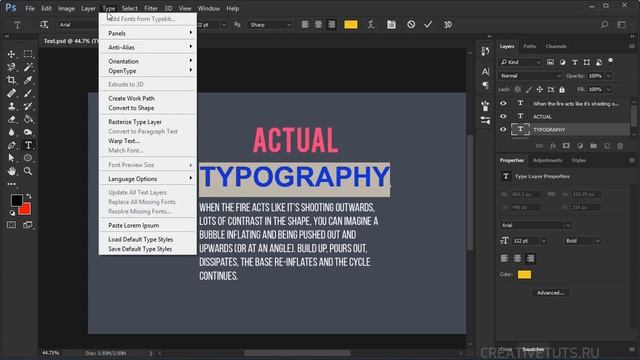This screenshot has width=640, height=360.
Task: Choose Save Default Type Styles
Action: pos(140,249)
